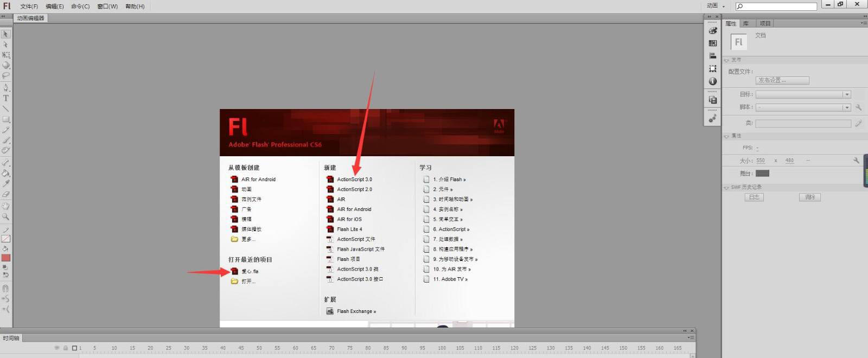Open the script dropdown in Properties
868x358 pixels.
tap(803, 107)
